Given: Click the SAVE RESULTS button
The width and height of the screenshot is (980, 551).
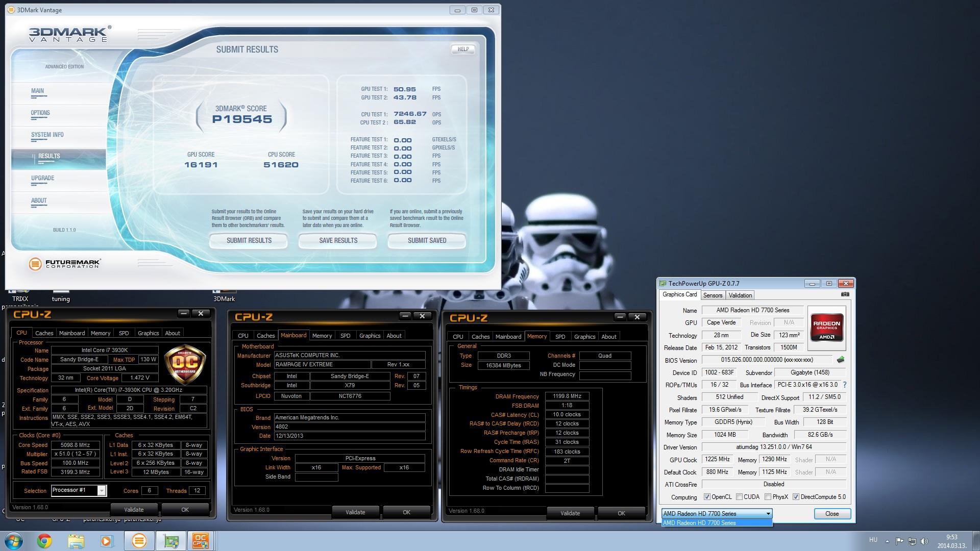Looking at the screenshot, I should tap(338, 240).
